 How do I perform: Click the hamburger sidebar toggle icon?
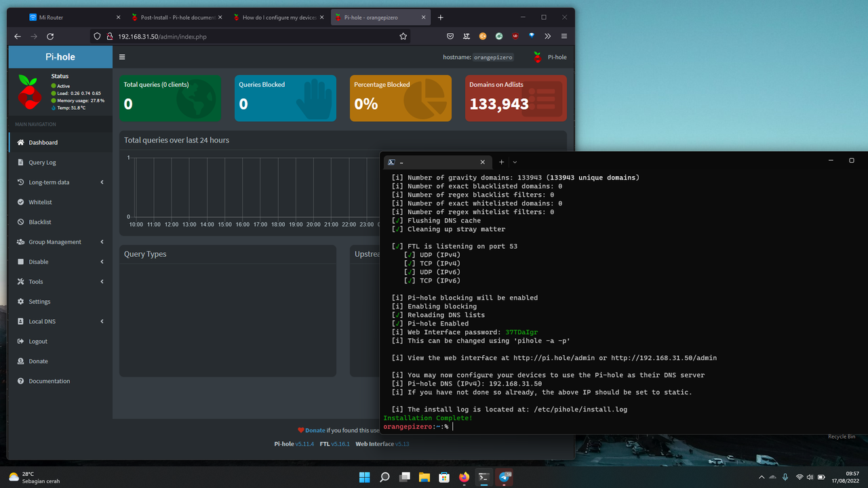point(122,58)
